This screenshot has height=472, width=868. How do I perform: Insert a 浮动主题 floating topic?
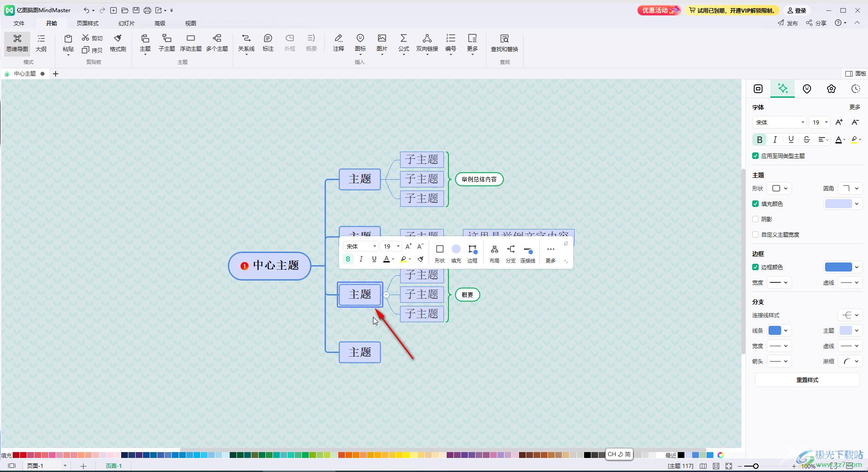pos(190,43)
